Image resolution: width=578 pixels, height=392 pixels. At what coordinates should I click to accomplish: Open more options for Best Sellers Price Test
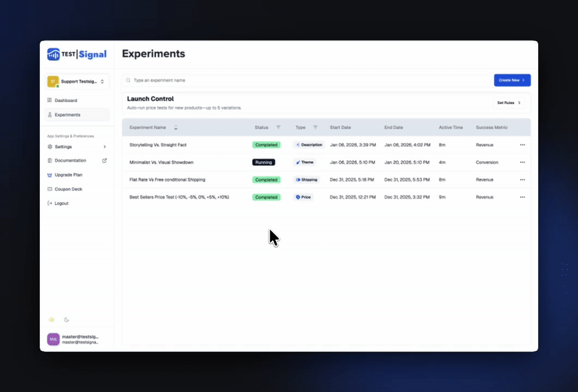(x=522, y=197)
